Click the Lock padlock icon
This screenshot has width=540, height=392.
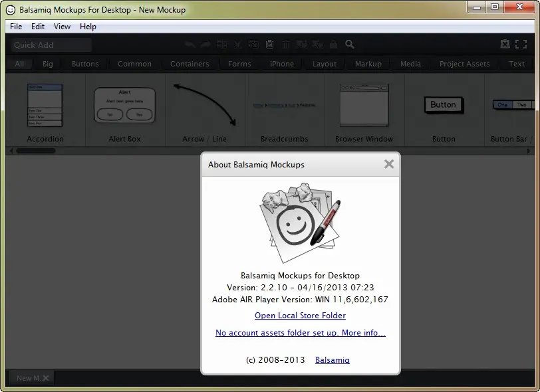pos(333,44)
